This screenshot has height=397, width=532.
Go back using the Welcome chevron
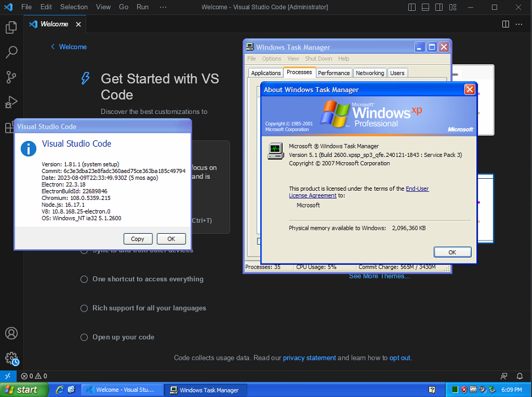point(53,47)
